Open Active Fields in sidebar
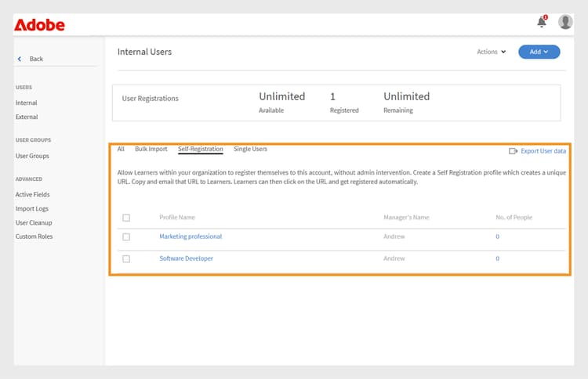This screenshot has height=379, width=588. [33, 194]
